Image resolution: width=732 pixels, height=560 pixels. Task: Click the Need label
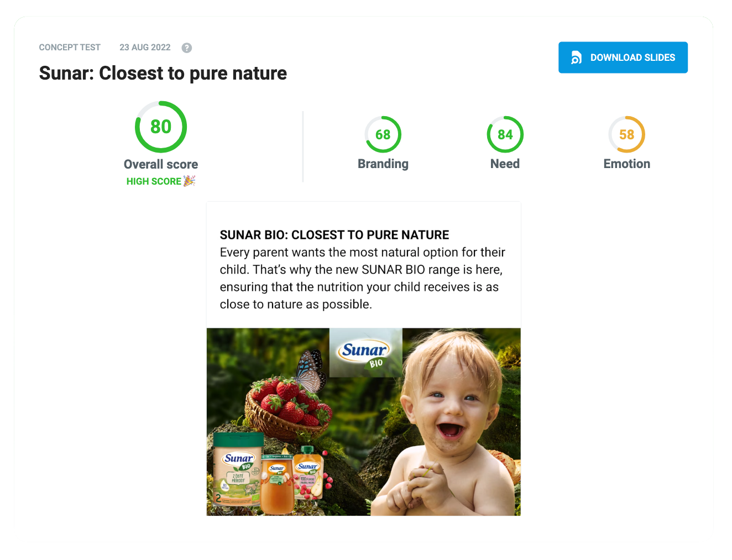point(505,164)
